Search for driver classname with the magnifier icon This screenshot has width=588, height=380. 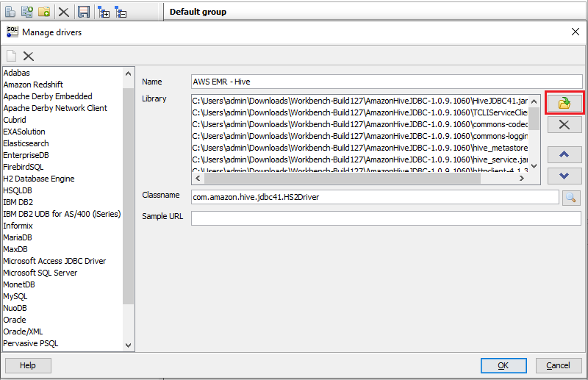pyautogui.click(x=571, y=198)
